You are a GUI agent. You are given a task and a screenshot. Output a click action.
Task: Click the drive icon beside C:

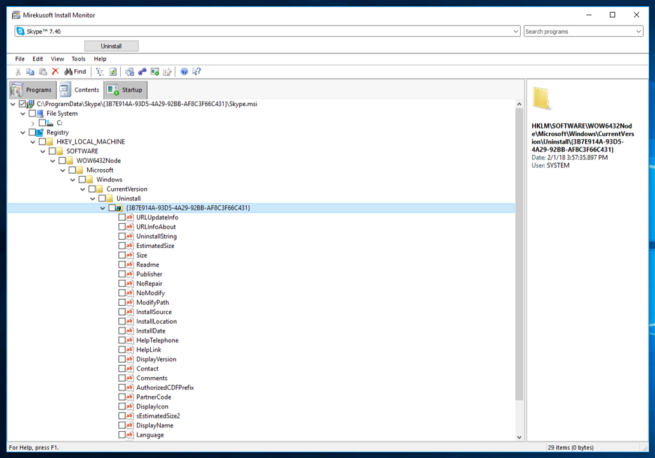click(x=50, y=123)
